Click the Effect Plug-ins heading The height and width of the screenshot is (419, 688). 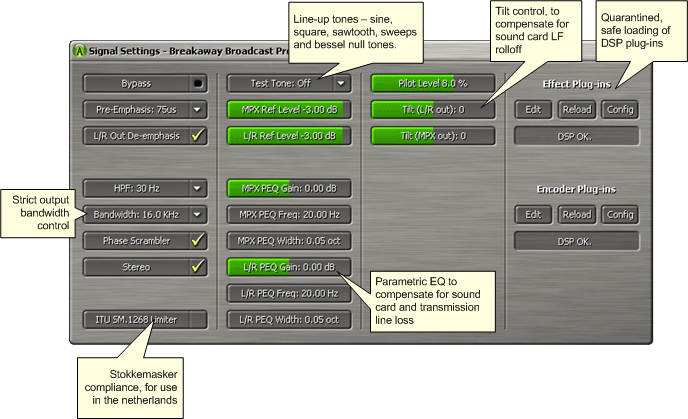[x=576, y=84]
